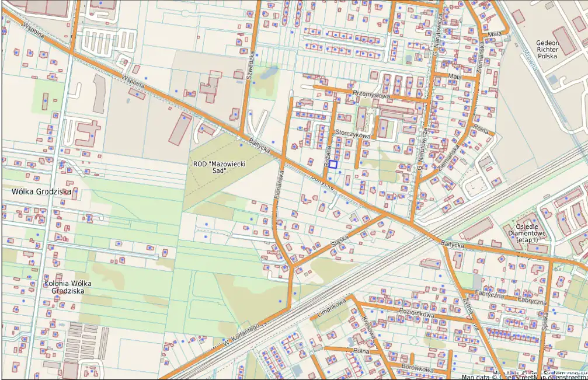The image size is (588, 380).
Task: Click the Limonkowa street label
Action: click(331, 307)
